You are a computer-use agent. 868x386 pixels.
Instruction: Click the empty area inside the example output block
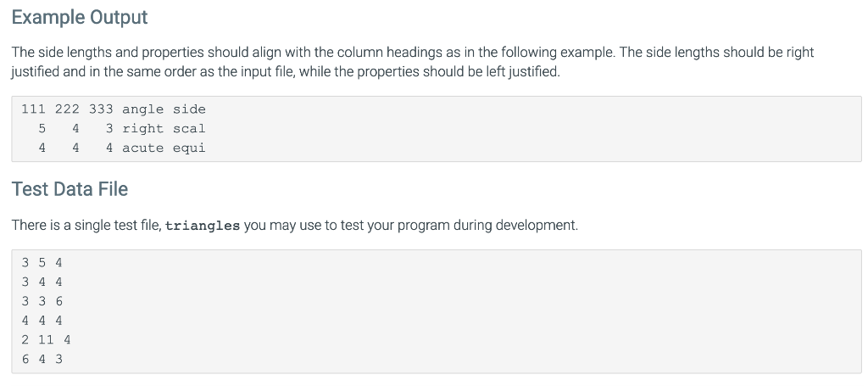pyautogui.click(x=531, y=128)
